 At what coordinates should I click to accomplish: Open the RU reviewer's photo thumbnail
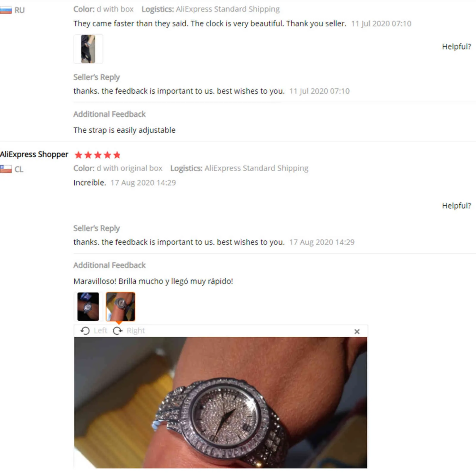(88, 49)
